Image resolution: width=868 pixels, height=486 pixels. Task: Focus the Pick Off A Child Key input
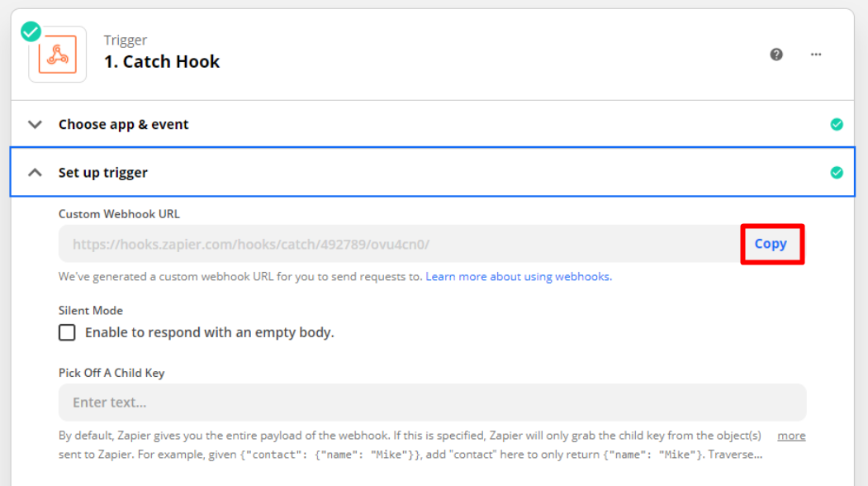[x=432, y=403]
